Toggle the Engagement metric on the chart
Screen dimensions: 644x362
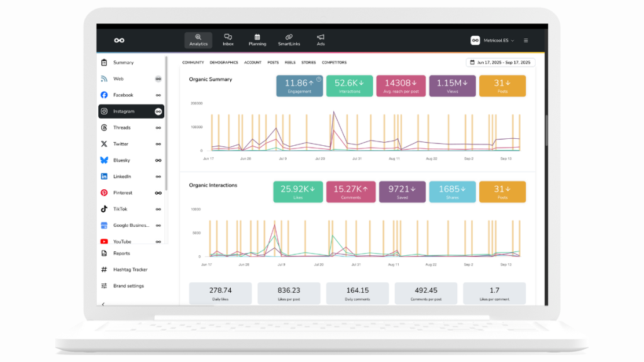(x=299, y=86)
